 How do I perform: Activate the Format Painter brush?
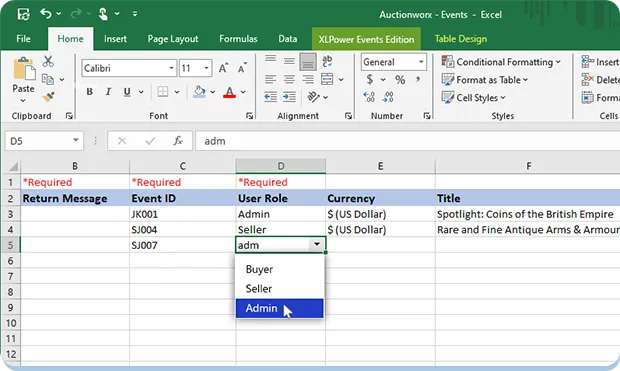pos(48,97)
